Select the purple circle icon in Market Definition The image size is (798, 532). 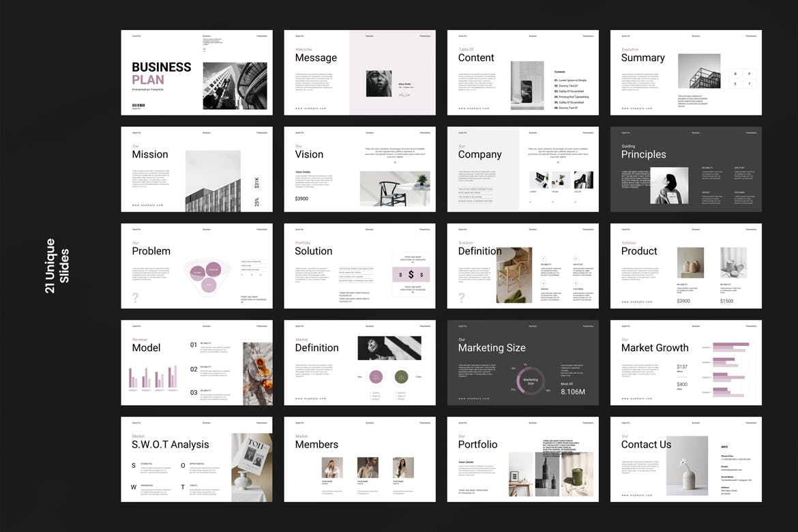point(374,376)
